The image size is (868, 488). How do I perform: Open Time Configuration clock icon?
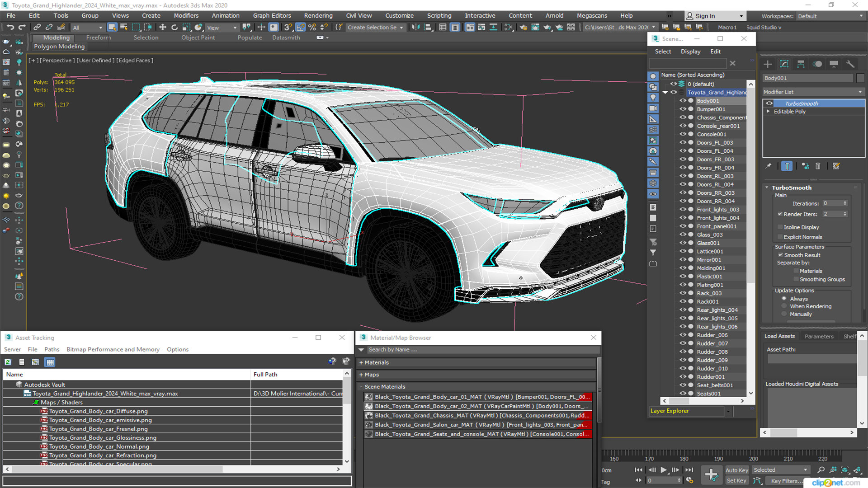[x=689, y=480]
